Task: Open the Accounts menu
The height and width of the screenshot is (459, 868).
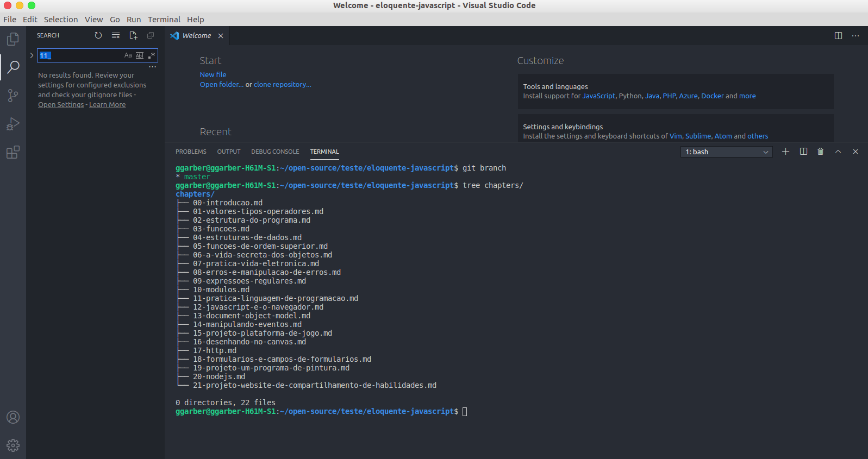Action: (x=13, y=417)
